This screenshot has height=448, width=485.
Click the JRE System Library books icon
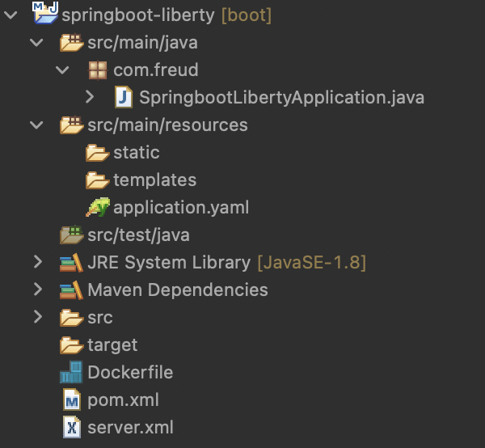pyautogui.click(x=71, y=262)
